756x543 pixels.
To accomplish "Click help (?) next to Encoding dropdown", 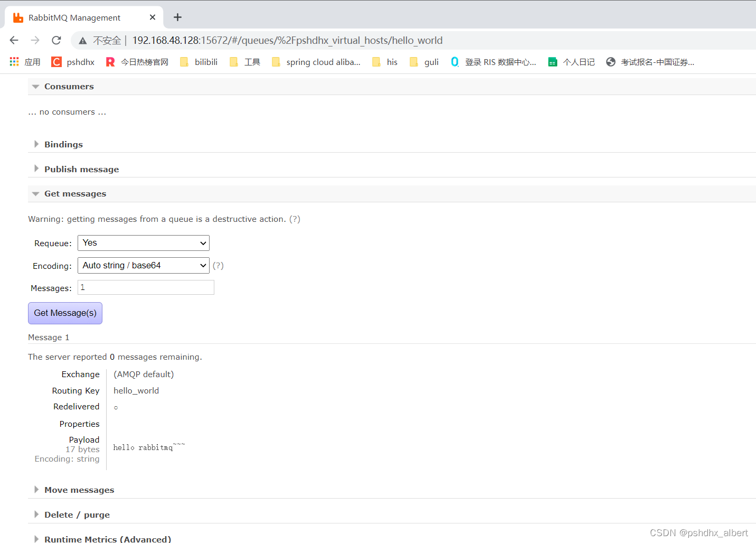I will point(218,265).
